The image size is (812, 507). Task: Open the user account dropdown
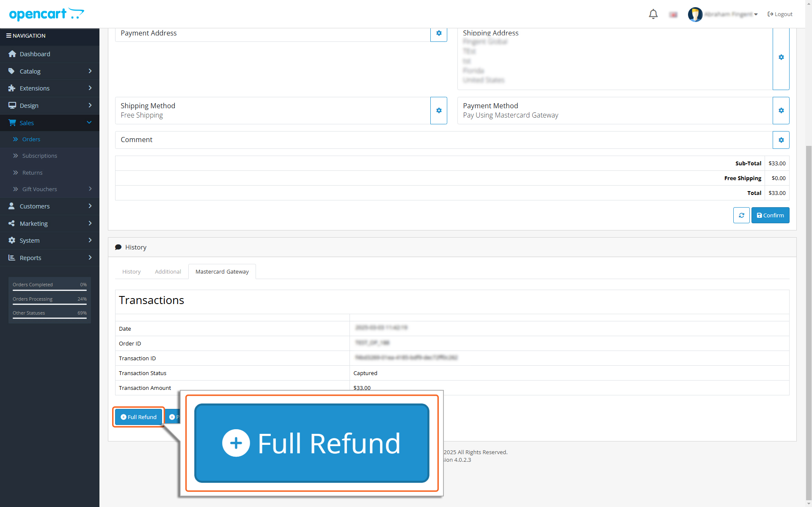tap(731, 14)
